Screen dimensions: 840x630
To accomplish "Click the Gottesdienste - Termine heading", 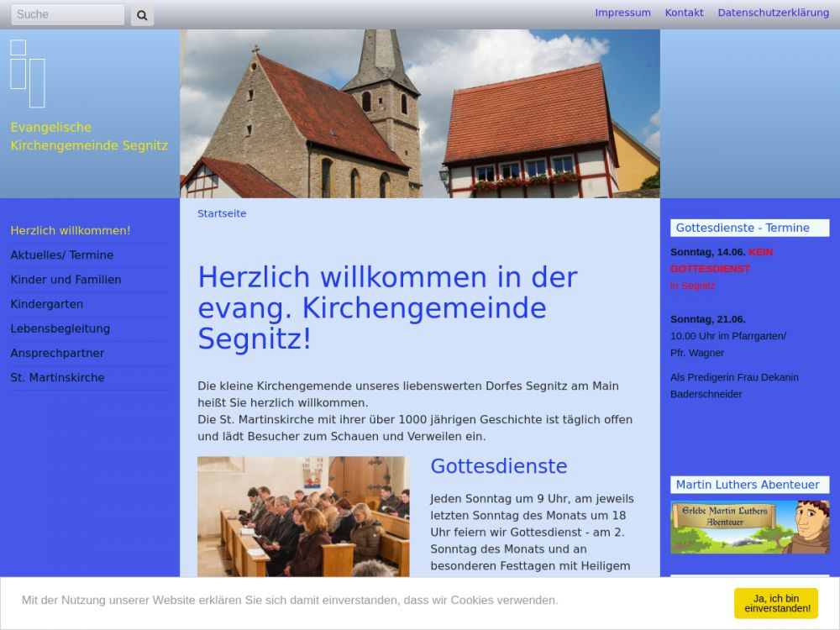I will [x=743, y=228].
